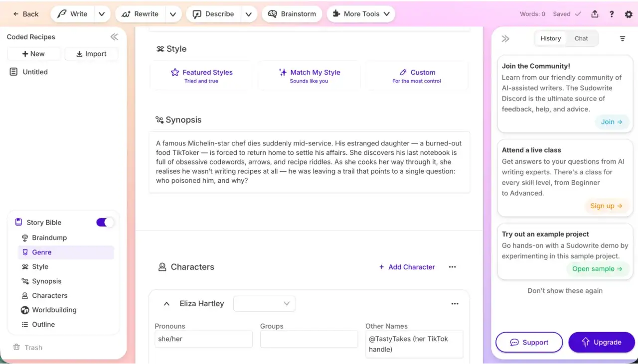Viewport: 638px width, 364px height.
Task: Switch to the History tab
Action: pyautogui.click(x=550, y=38)
